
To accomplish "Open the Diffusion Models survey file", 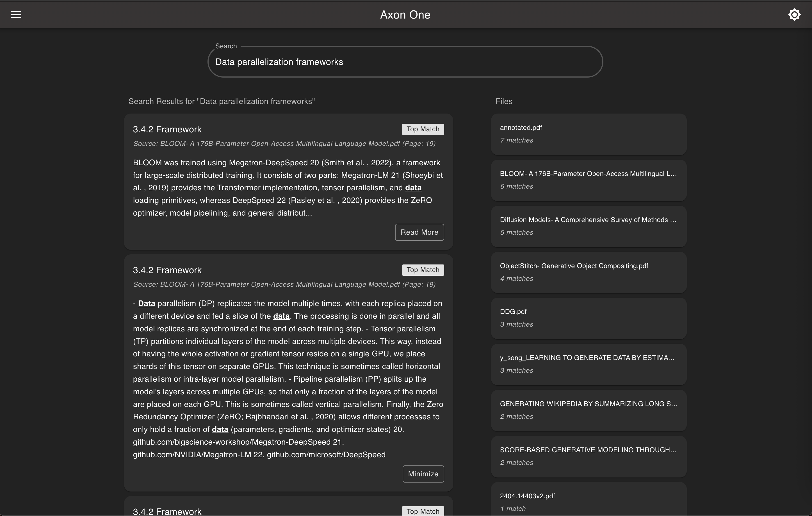I will tap(588, 226).
